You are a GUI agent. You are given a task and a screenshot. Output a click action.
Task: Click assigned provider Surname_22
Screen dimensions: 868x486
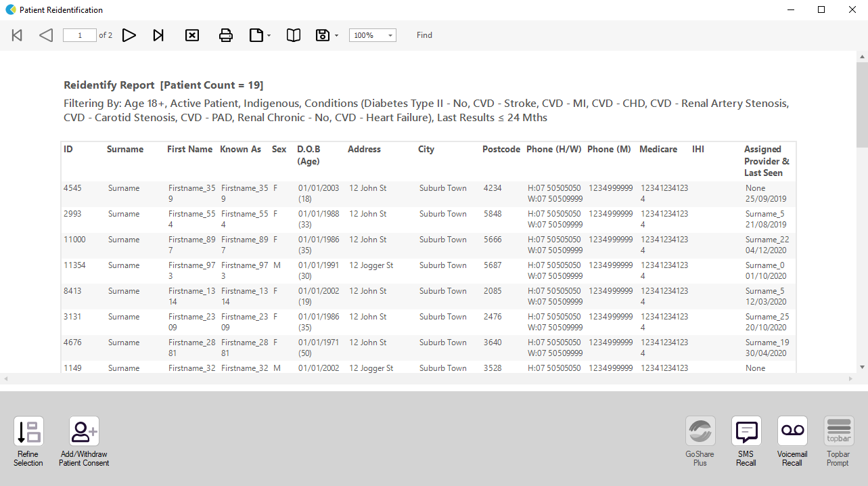pyautogui.click(x=767, y=240)
